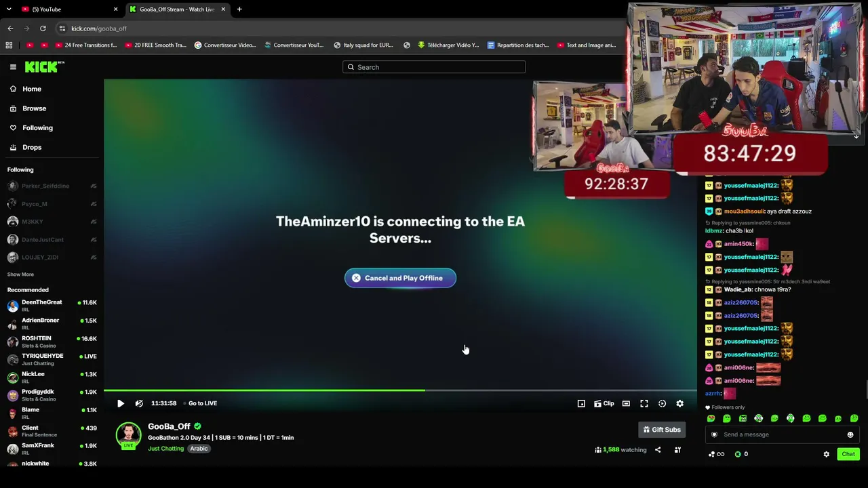Open recommended channel AdrienBroner

click(52, 323)
